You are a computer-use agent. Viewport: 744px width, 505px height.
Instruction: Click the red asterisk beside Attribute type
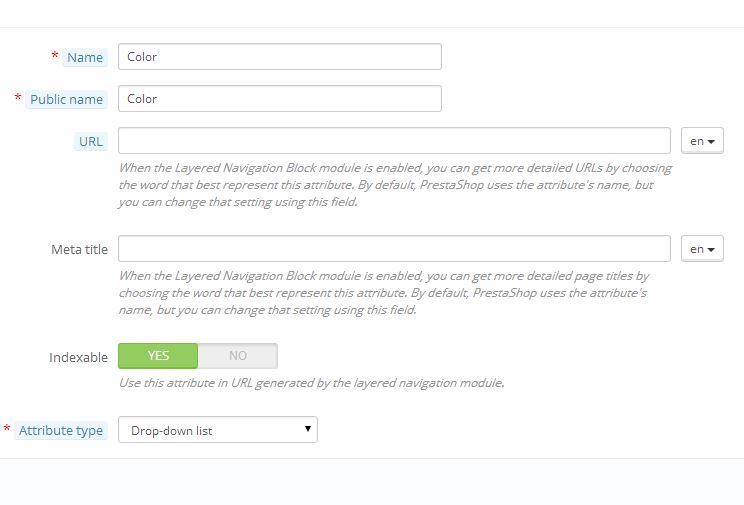(9, 429)
